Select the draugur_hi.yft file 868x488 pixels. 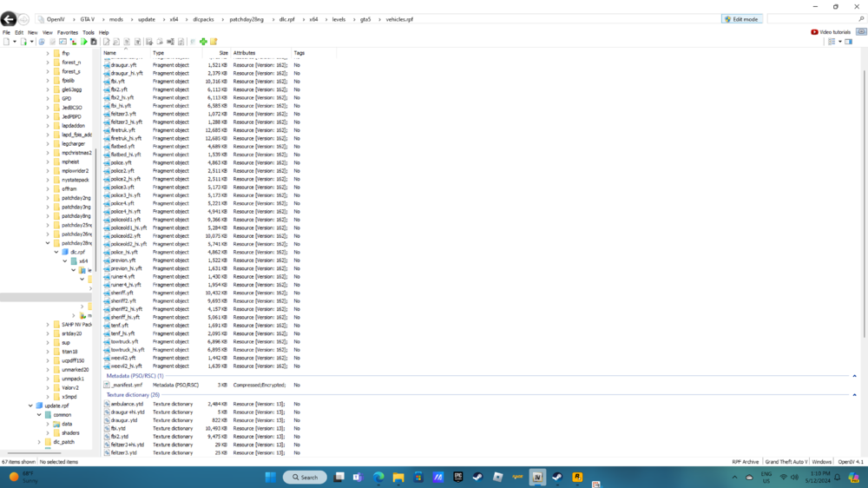pyautogui.click(x=126, y=73)
